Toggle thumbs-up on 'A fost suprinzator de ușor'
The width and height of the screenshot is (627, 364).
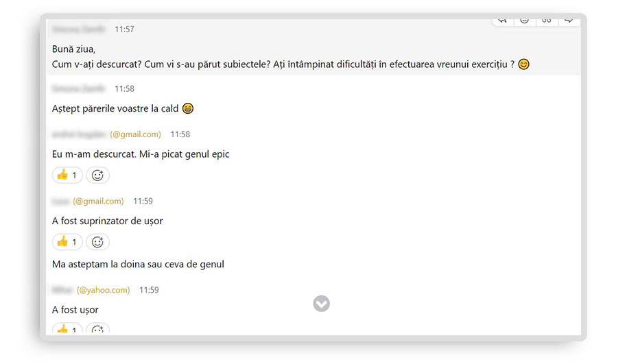[67, 242]
